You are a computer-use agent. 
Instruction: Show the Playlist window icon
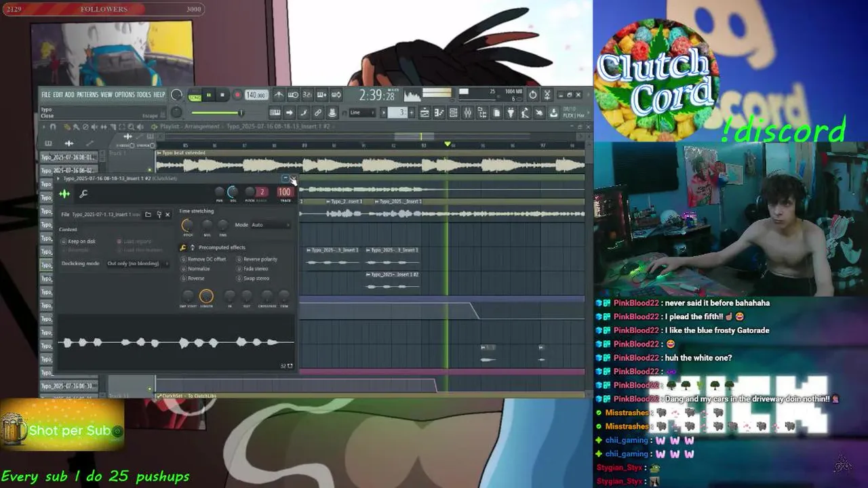[425, 113]
